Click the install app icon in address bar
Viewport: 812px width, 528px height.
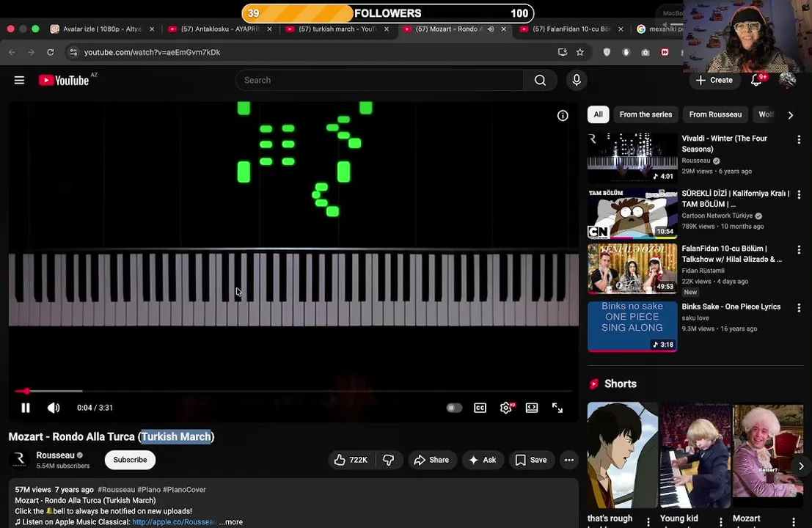click(563, 52)
